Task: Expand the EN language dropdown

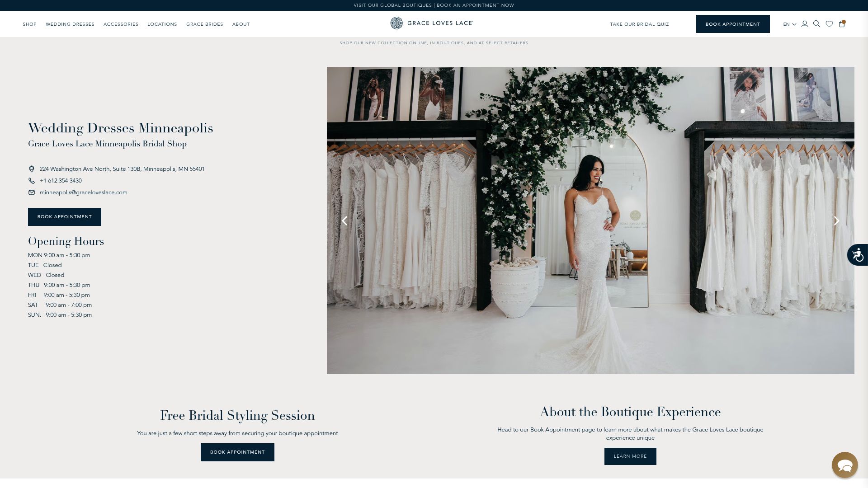Action: tap(789, 24)
